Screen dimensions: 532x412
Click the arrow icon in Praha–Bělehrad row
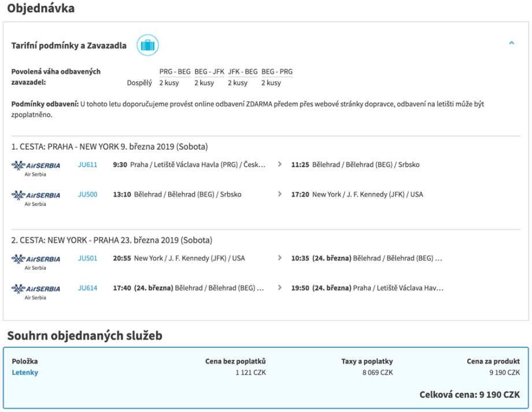(x=280, y=165)
